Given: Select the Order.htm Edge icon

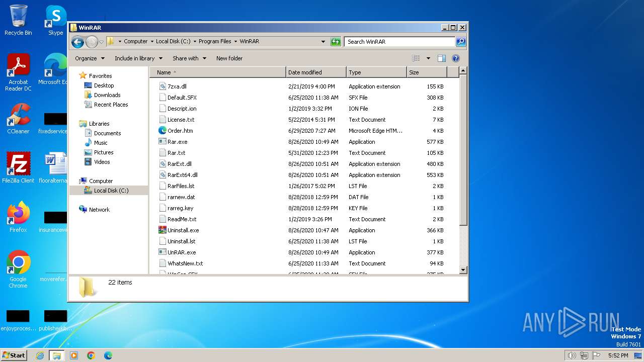Looking at the screenshot, I should [163, 131].
